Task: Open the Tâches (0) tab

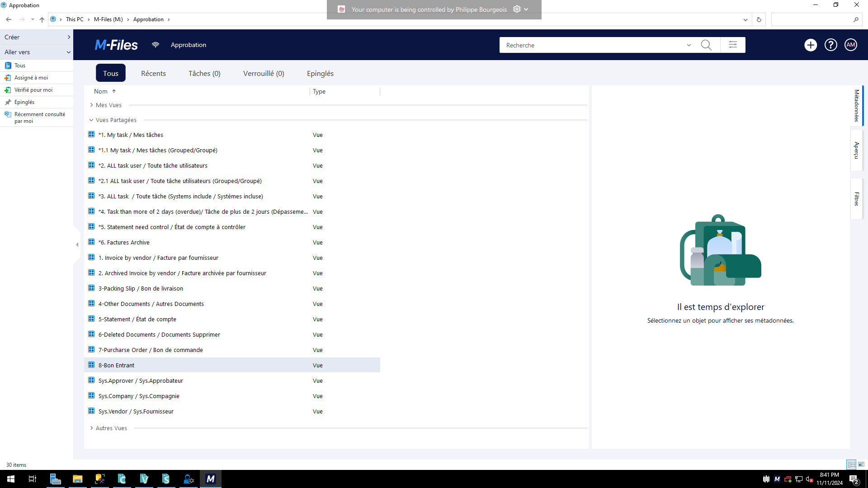Action: pyautogui.click(x=204, y=73)
